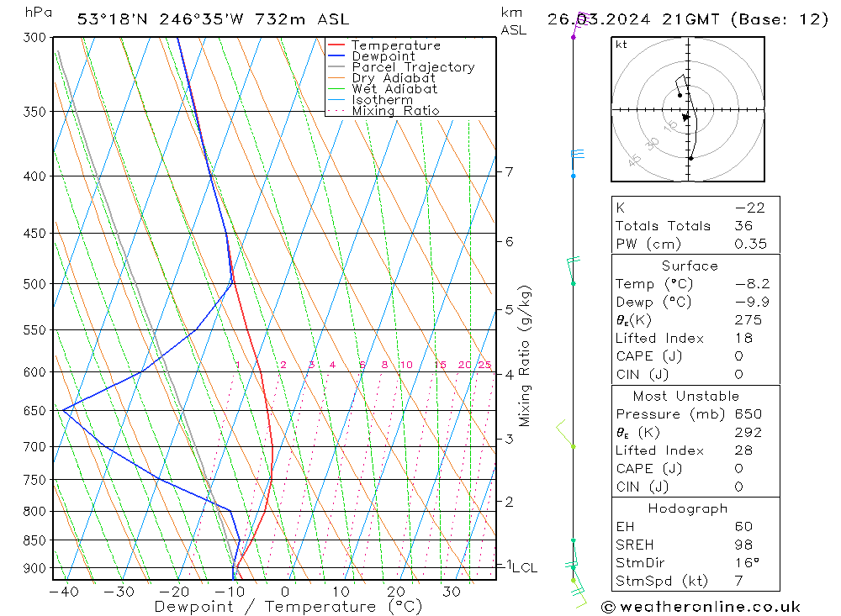This screenshot has width=841, height=616.
Task: Click the surface Temp value -8.2
Action: pos(752,284)
